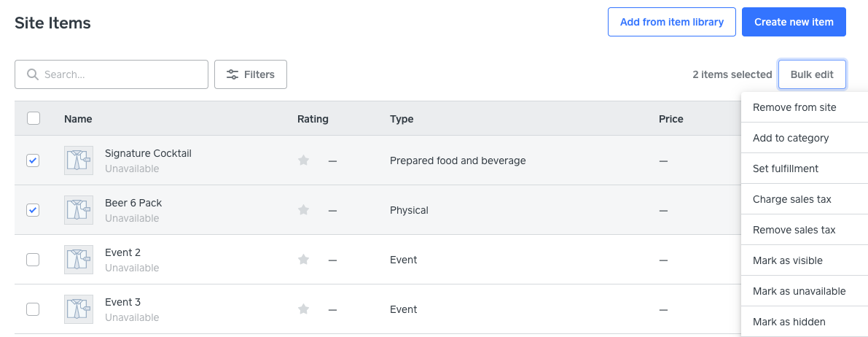Click the star rating icon for Event 3

[x=304, y=309]
